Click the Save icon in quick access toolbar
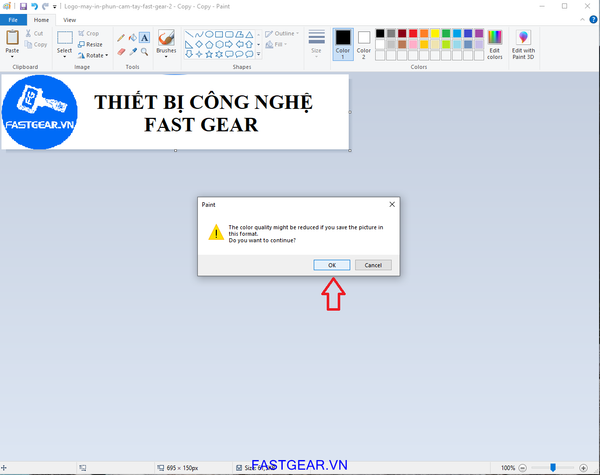Viewport: 600px width, 475px height. point(23,7)
